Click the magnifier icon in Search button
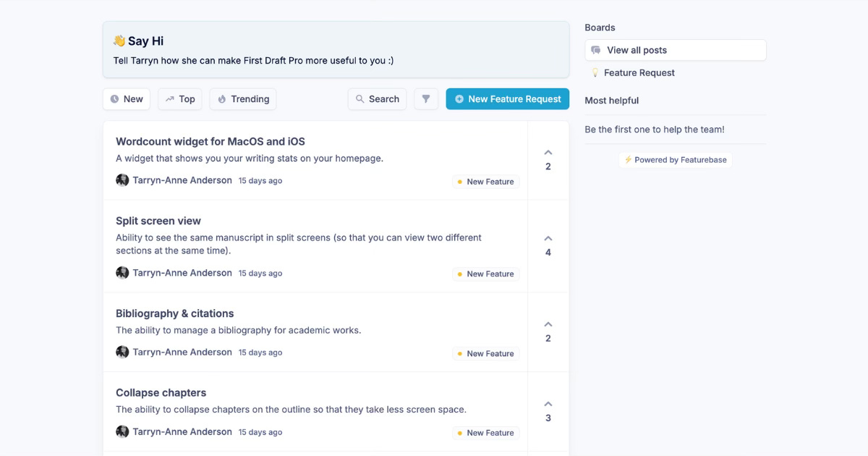This screenshot has height=456, width=868. pos(359,99)
